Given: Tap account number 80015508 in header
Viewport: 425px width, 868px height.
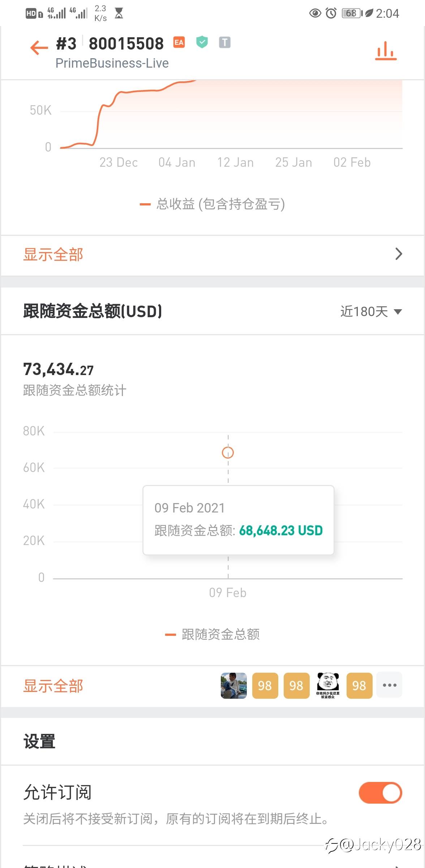Looking at the screenshot, I should (x=126, y=44).
